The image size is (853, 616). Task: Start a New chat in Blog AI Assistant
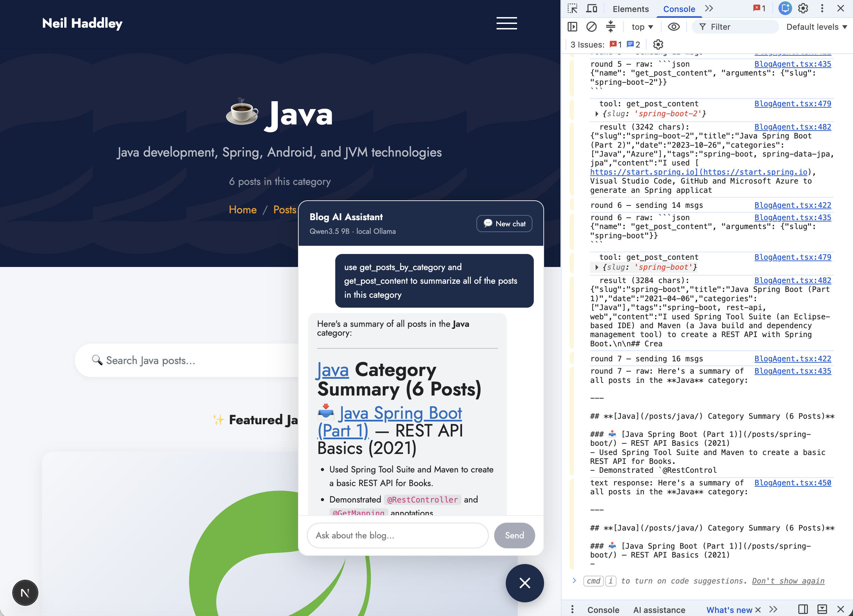point(504,224)
